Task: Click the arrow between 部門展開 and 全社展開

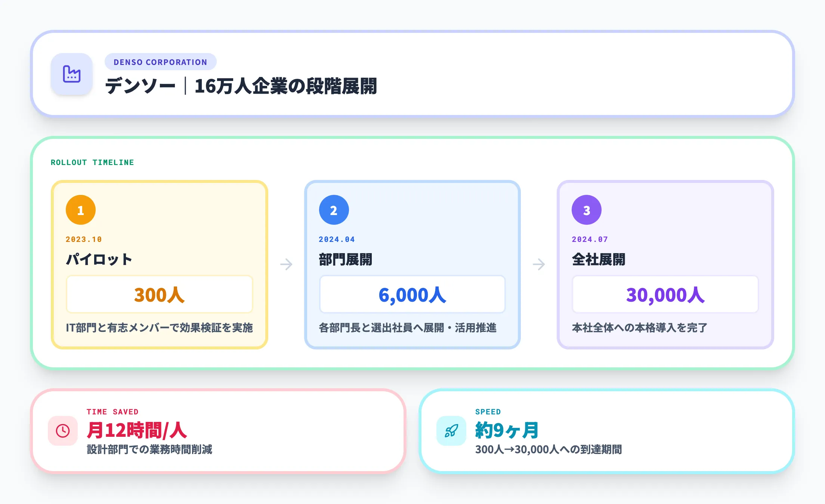Action: 538,264
